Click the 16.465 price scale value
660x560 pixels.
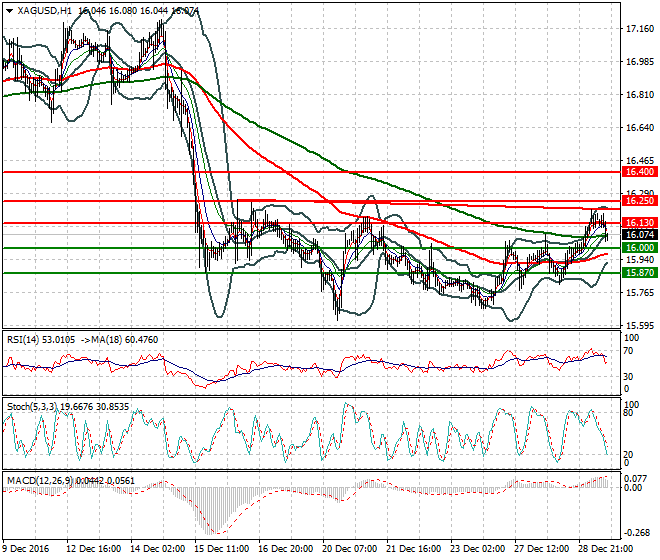click(640, 160)
